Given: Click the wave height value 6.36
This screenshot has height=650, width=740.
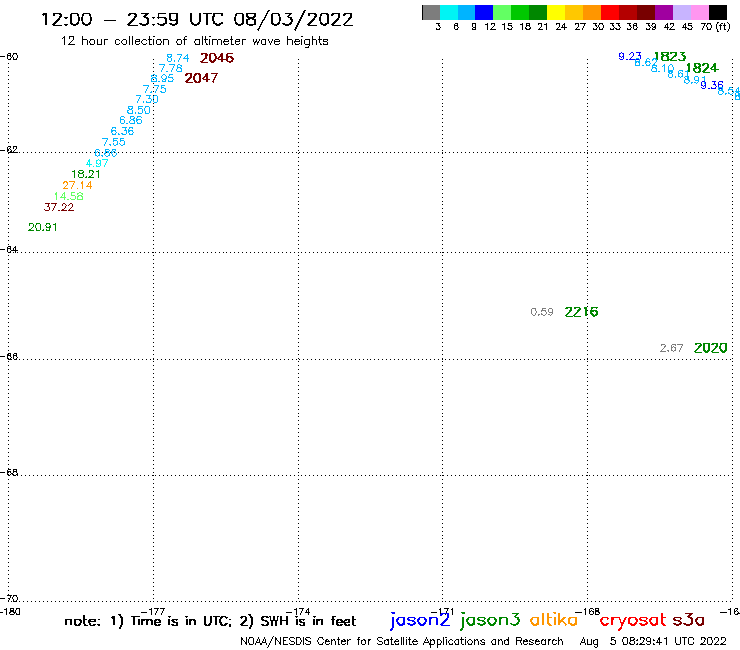Looking at the screenshot, I should [x=122, y=131].
